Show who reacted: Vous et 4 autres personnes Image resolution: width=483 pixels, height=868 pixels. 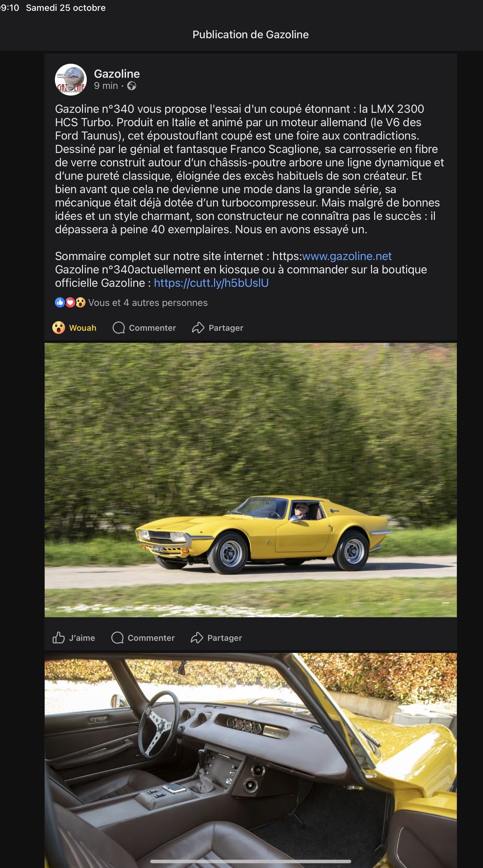(x=148, y=303)
